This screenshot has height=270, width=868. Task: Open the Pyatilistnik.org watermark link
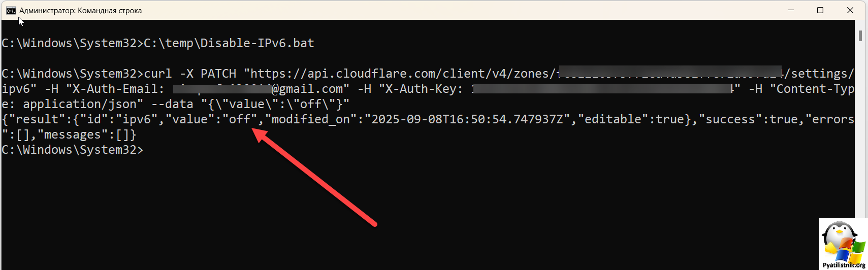pyautogui.click(x=844, y=265)
